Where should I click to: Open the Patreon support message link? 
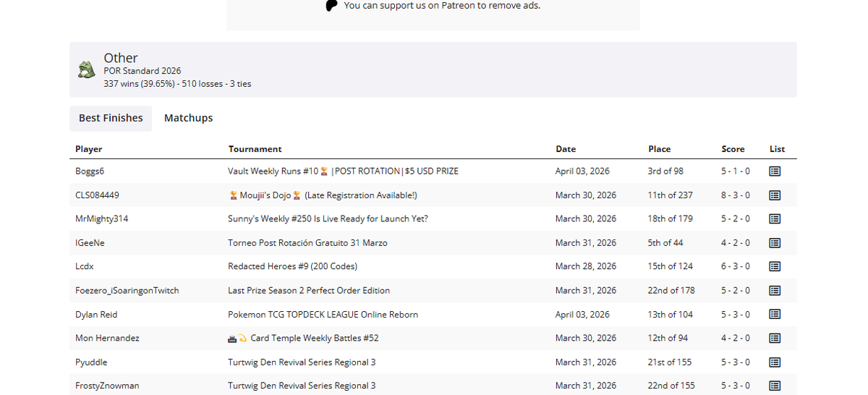coord(442,6)
